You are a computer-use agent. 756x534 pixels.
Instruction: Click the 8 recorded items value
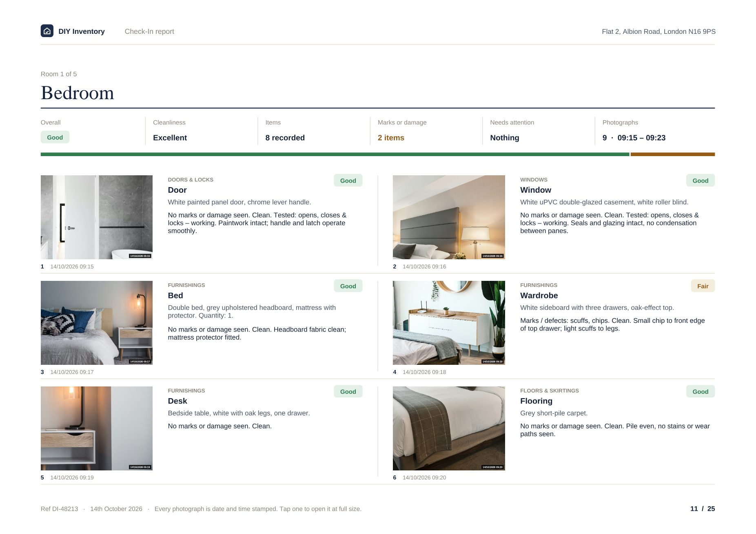[x=285, y=138]
